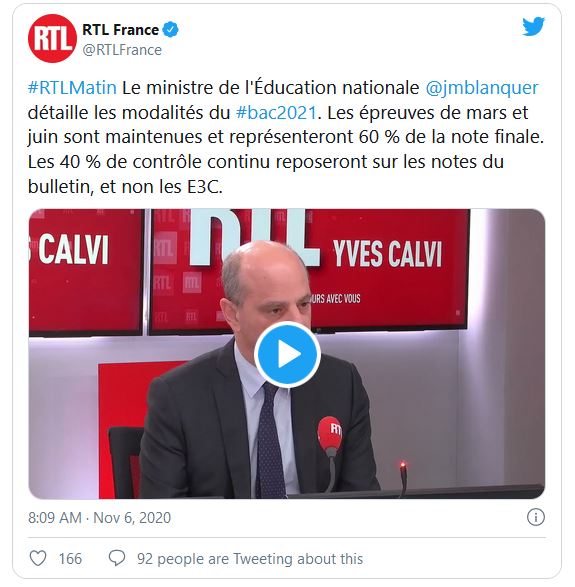575x587 pixels.
Task: Click the Twitter bird logo
Action: (x=533, y=27)
